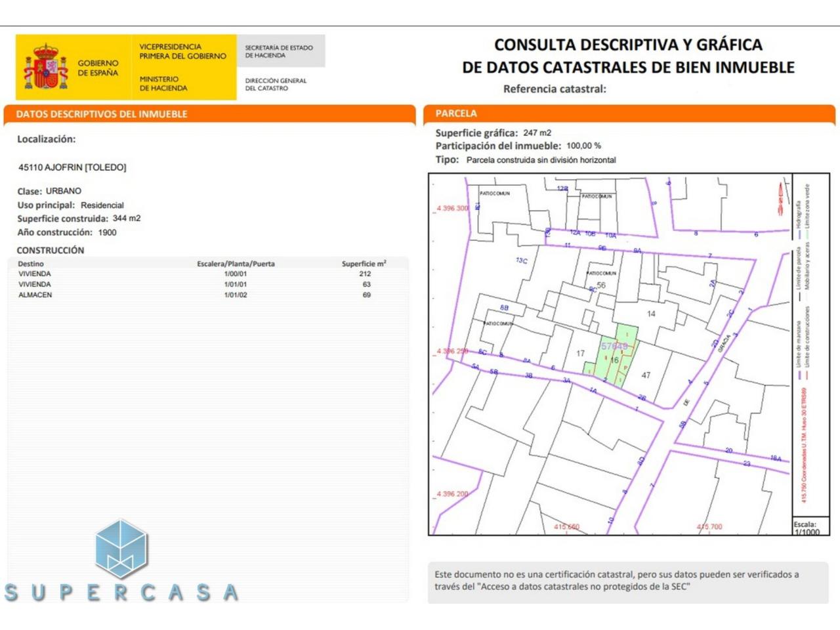This screenshot has width=840, height=630.
Task: Click the Dirección General del Catastro label
Action: 276,84
